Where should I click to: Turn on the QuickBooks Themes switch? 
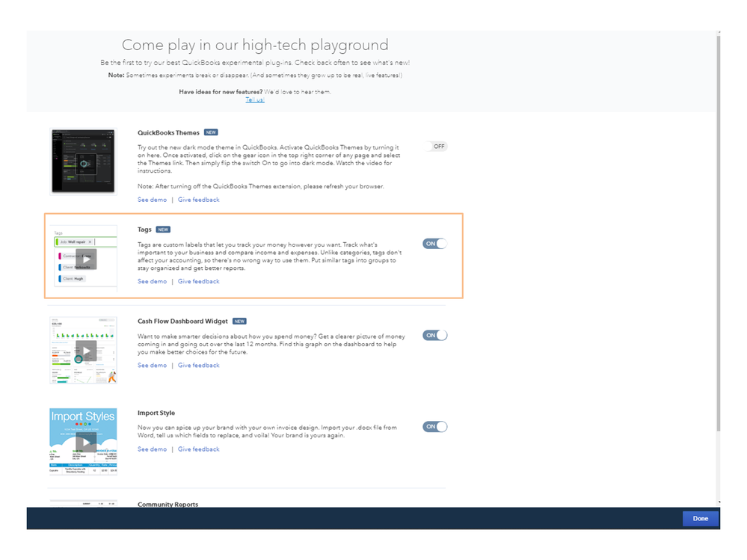435,147
